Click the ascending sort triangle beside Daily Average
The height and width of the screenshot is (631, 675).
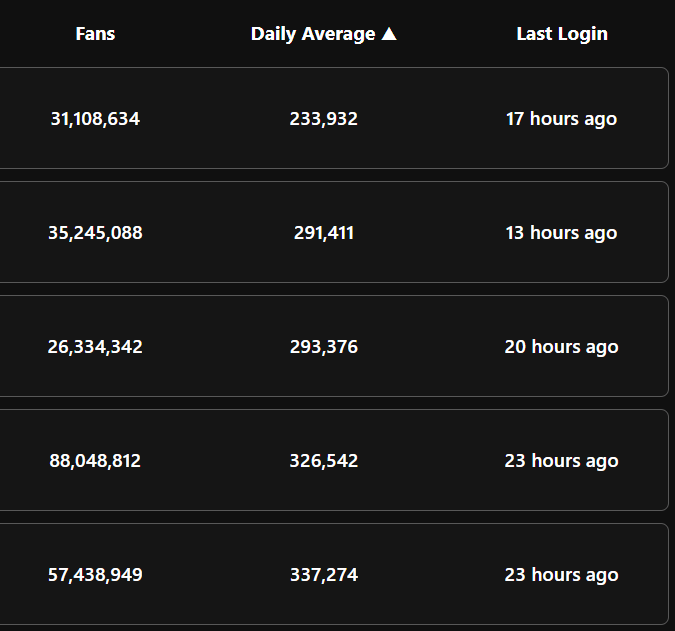389,34
